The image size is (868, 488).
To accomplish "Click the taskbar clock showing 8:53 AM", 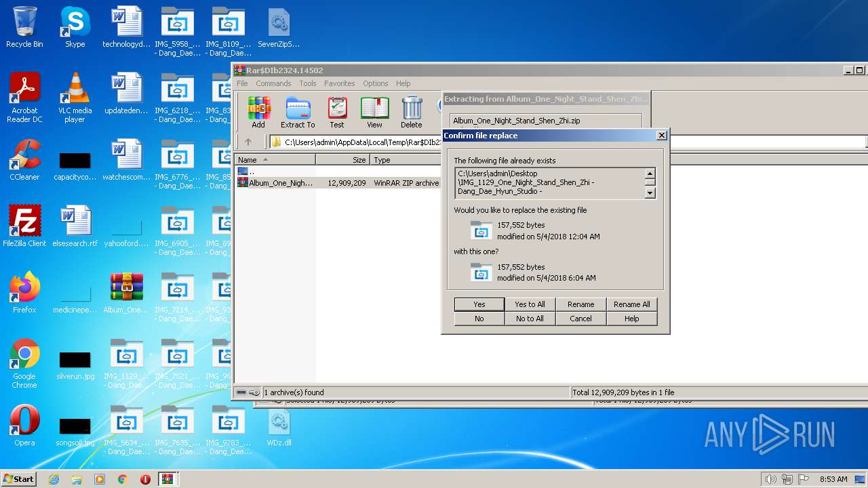I will click(833, 479).
